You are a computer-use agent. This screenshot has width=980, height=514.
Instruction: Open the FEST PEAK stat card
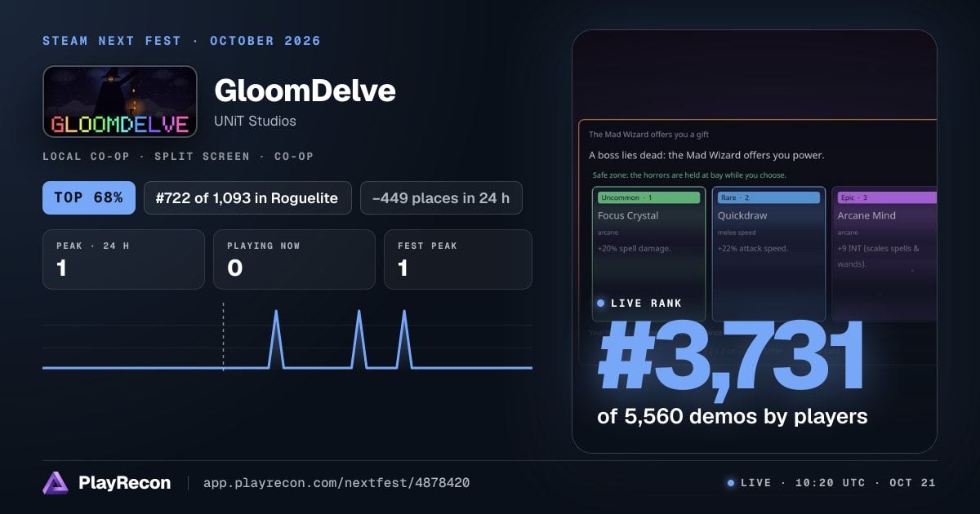pos(458,259)
